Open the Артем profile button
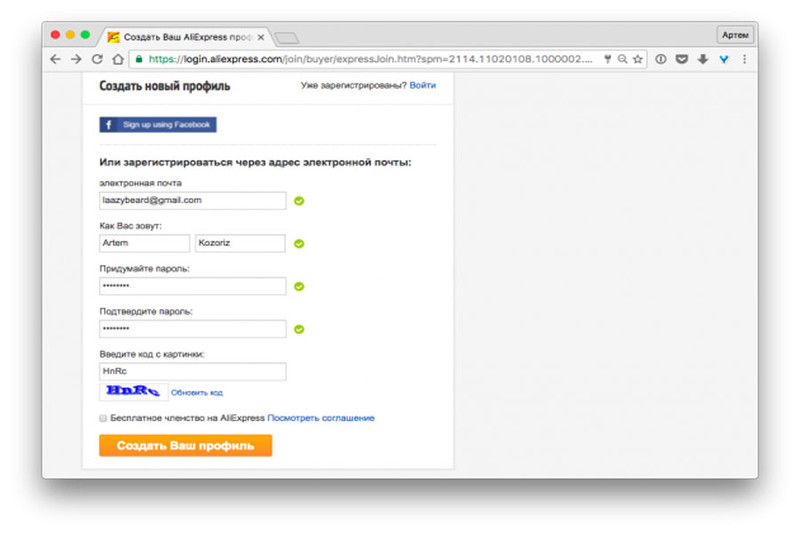The width and height of the screenshot is (800, 533). coord(735,35)
